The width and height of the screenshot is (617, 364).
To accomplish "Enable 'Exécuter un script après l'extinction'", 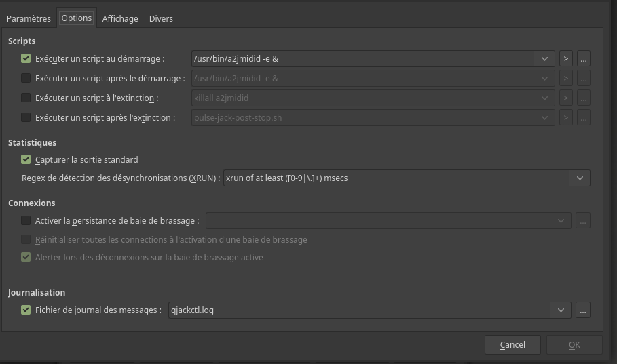I will click(x=26, y=118).
